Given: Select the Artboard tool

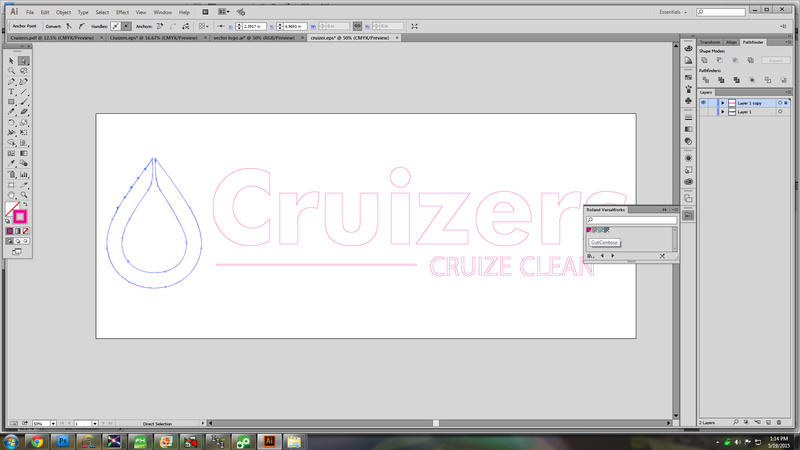Looking at the screenshot, I should [x=11, y=185].
